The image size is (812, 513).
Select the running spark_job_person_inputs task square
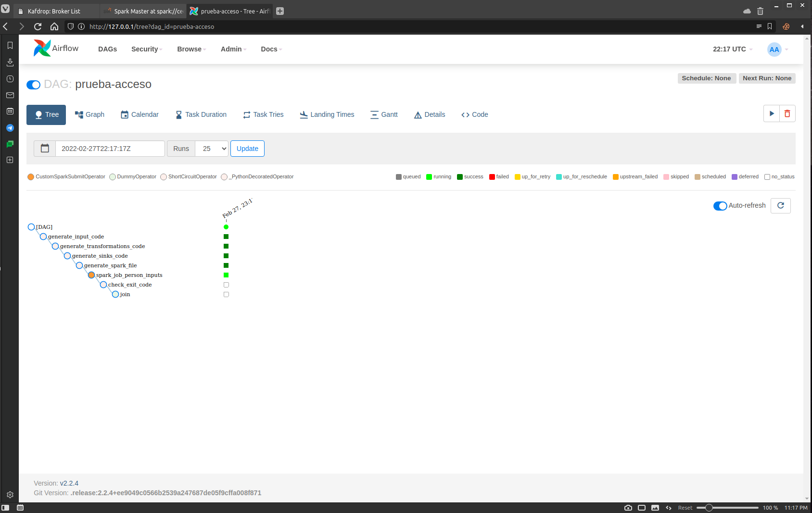(226, 275)
